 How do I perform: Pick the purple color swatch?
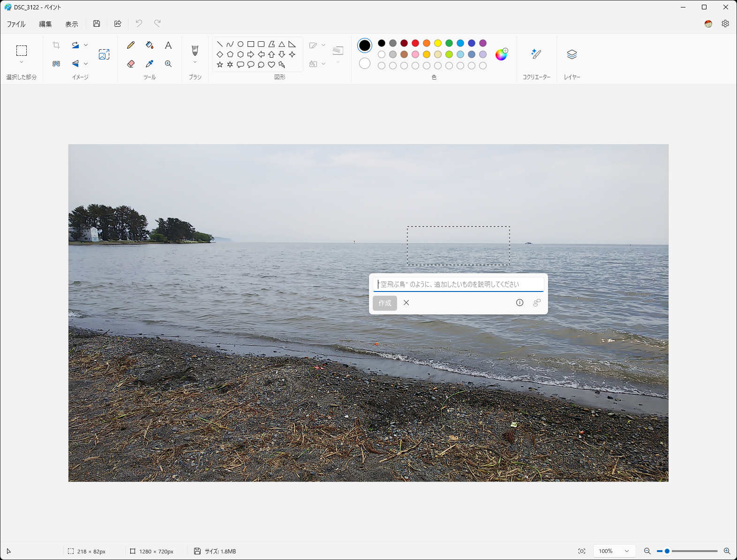tap(483, 43)
